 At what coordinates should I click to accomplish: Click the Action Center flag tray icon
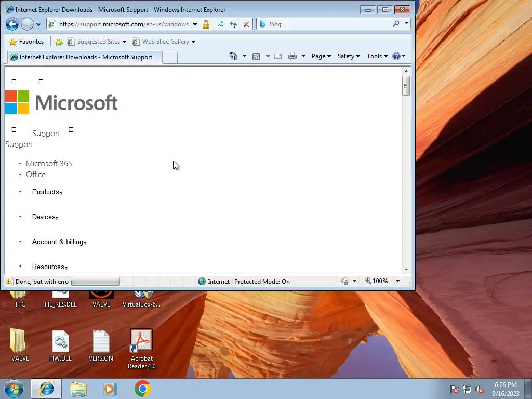click(455, 390)
